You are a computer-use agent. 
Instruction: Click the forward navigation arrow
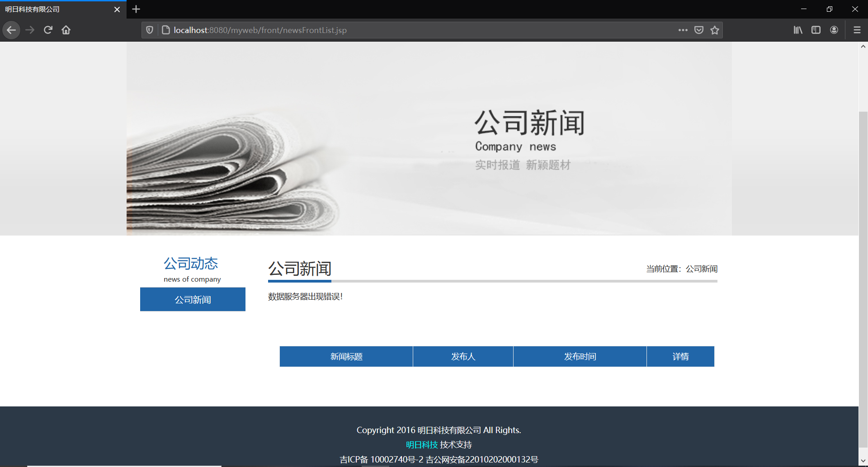coord(30,30)
